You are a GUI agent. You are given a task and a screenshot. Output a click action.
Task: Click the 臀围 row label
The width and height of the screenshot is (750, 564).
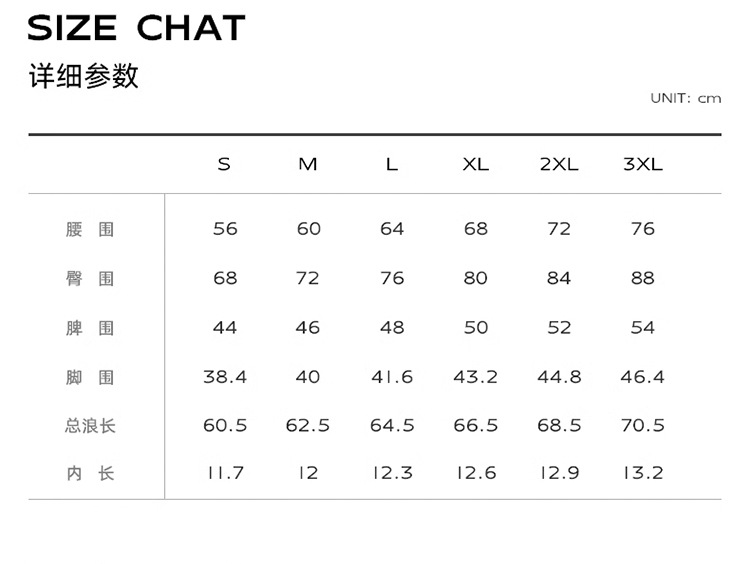click(90, 278)
